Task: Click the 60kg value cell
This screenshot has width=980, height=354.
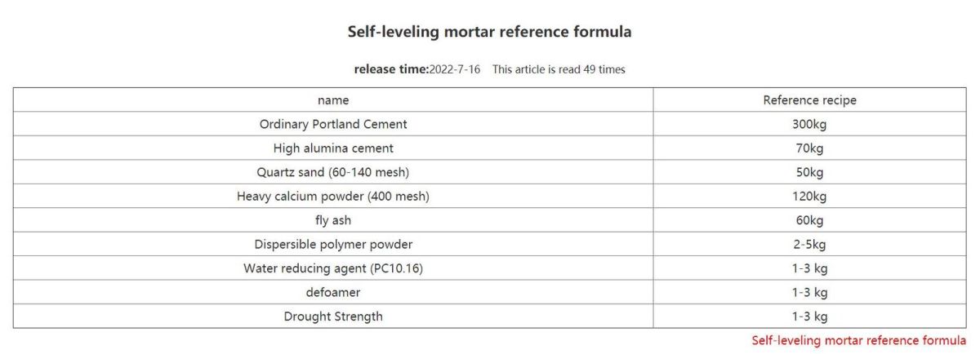Action: click(x=809, y=220)
